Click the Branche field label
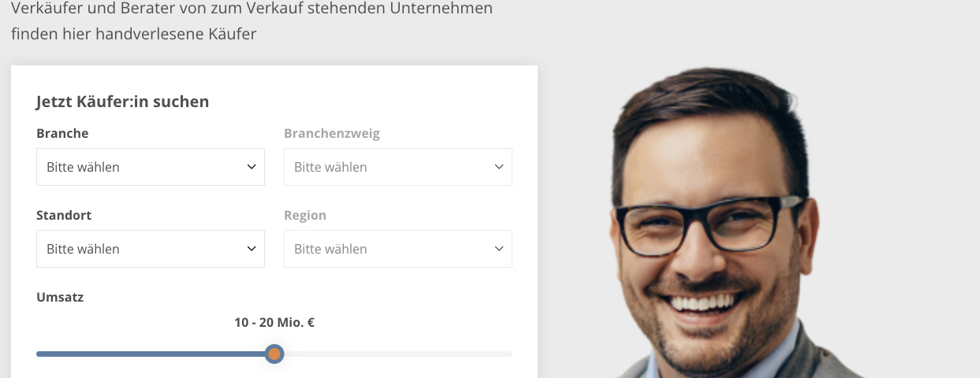 [x=62, y=134]
